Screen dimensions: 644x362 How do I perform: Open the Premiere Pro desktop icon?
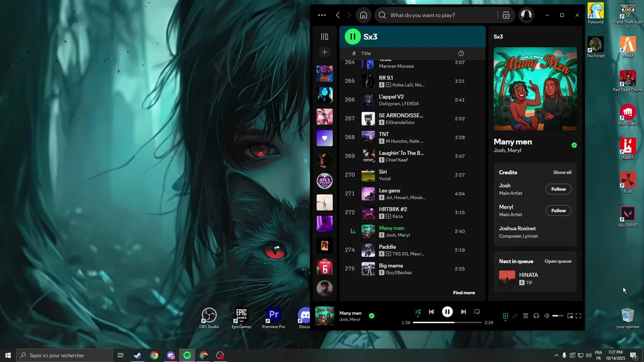tap(274, 319)
